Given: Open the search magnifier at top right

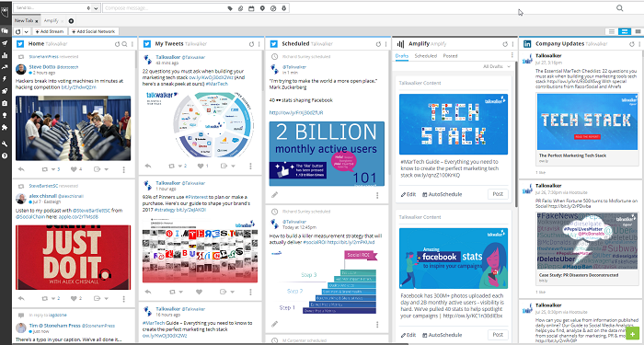Looking at the screenshot, I should click(620, 8).
